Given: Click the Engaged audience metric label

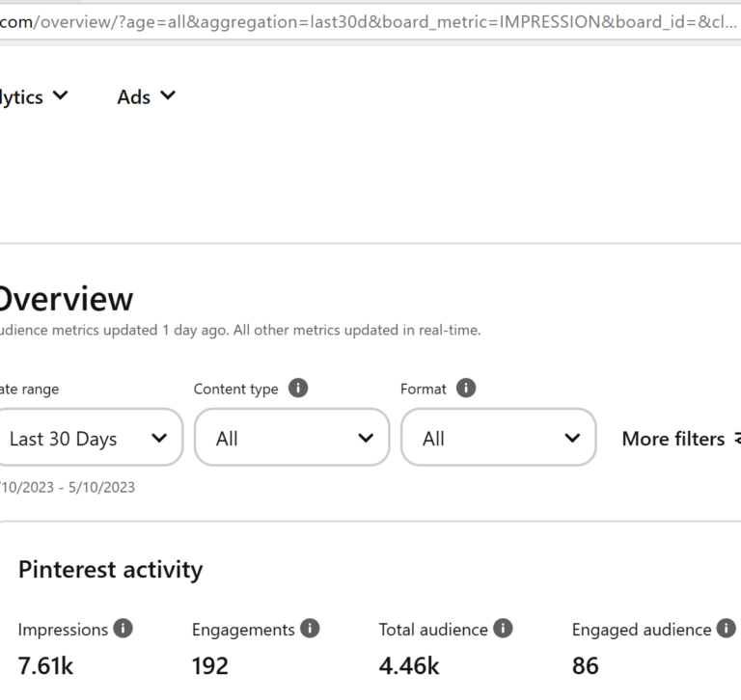Looking at the screenshot, I should tap(642, 630).
